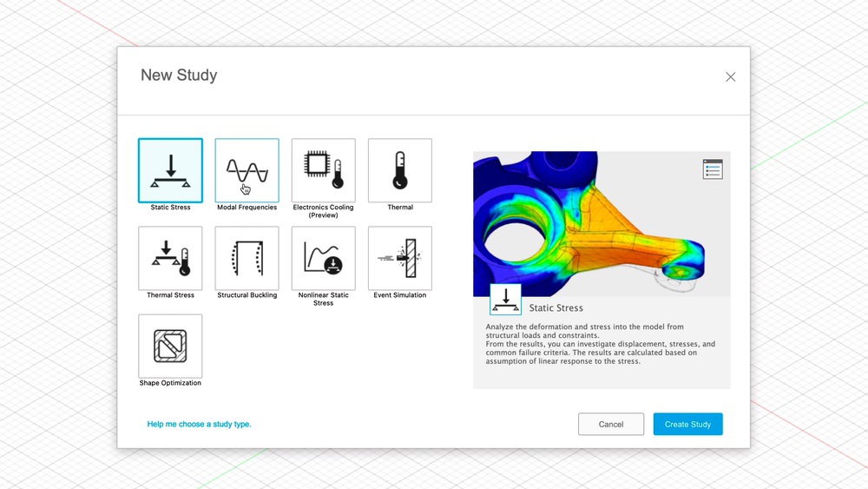Choose the Thermal Stress study type
Screen dimensions: 868x489
(170, 258)
